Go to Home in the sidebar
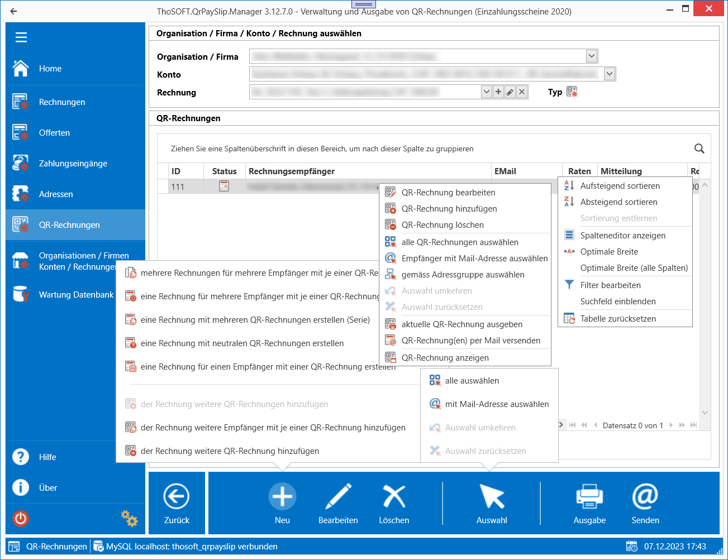Image resolution: width=728 pixels, height=560 pixels. point(75,69)
